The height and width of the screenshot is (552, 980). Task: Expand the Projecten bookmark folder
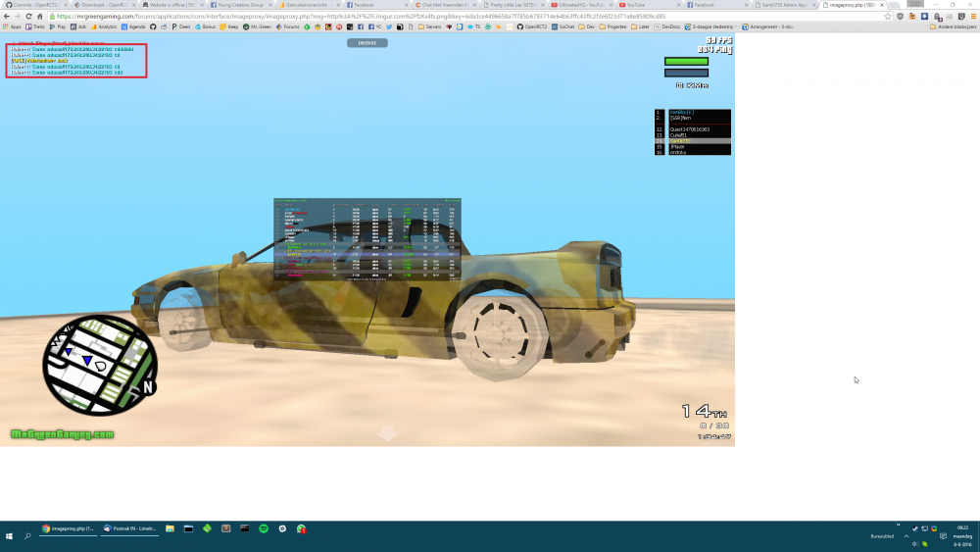[613, 26]
